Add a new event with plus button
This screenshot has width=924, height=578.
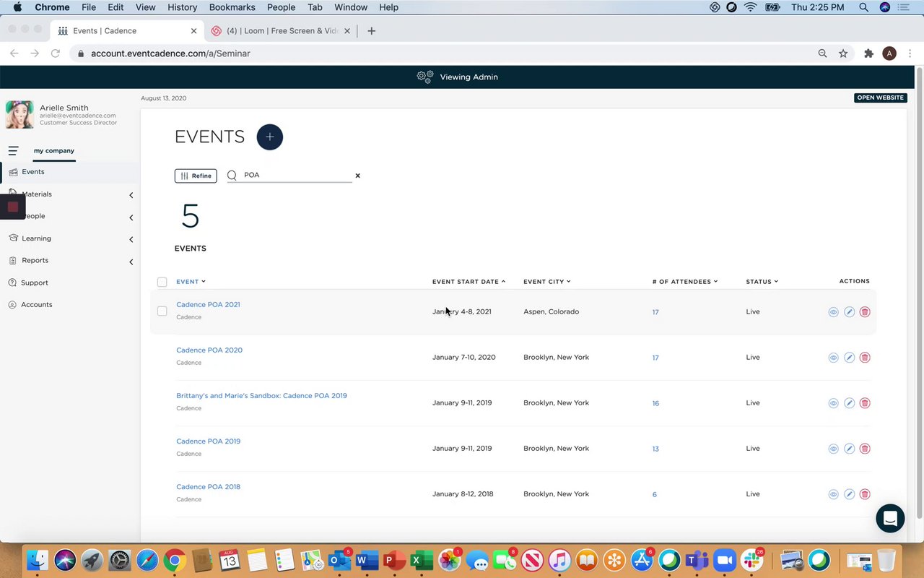pos(270,137)
